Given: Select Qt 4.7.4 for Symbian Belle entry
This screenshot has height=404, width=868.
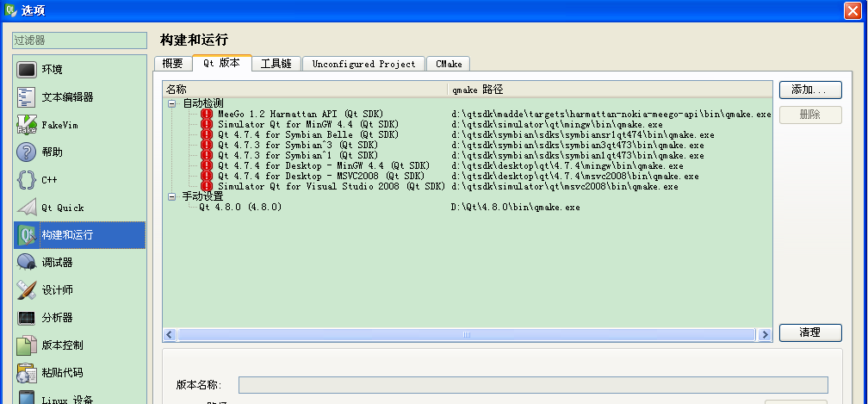Looking at the screenshot, I should [x=307, y=134].
